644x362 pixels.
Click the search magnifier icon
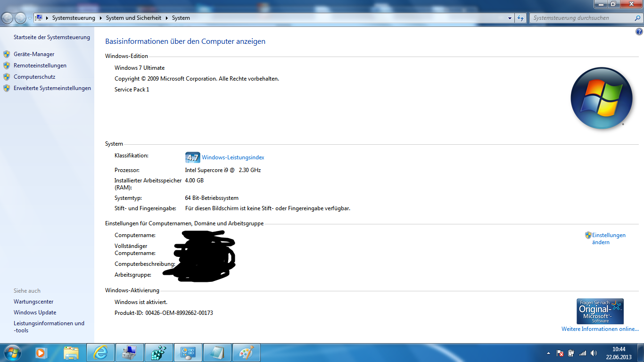(x=637, y=18)
